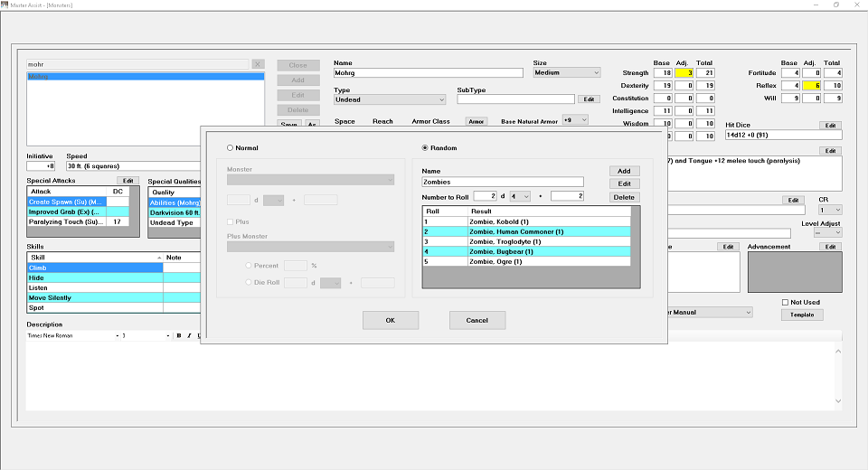868x470 pixels.
Task: Click the search field containing mohr
Action: (137, 64)
